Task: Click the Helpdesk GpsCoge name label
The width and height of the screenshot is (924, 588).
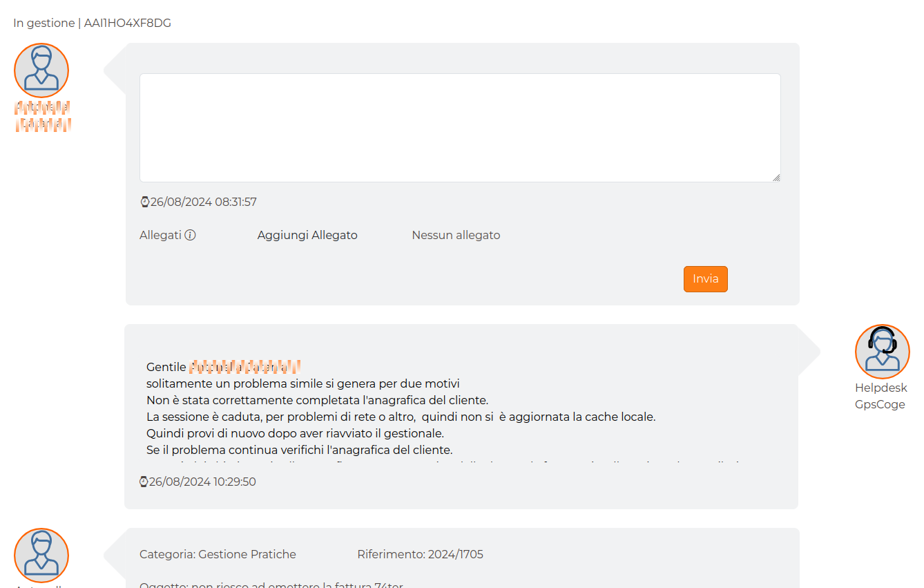Action: tap(881, 396)
